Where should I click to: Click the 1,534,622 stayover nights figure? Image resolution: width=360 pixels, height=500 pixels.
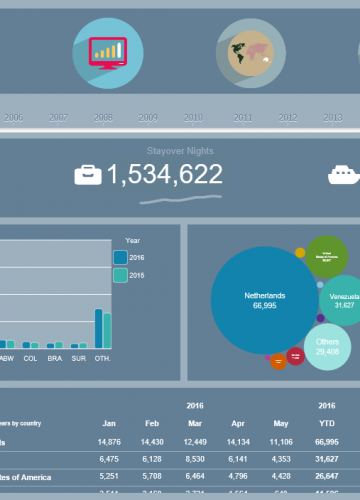coord(165,174)
